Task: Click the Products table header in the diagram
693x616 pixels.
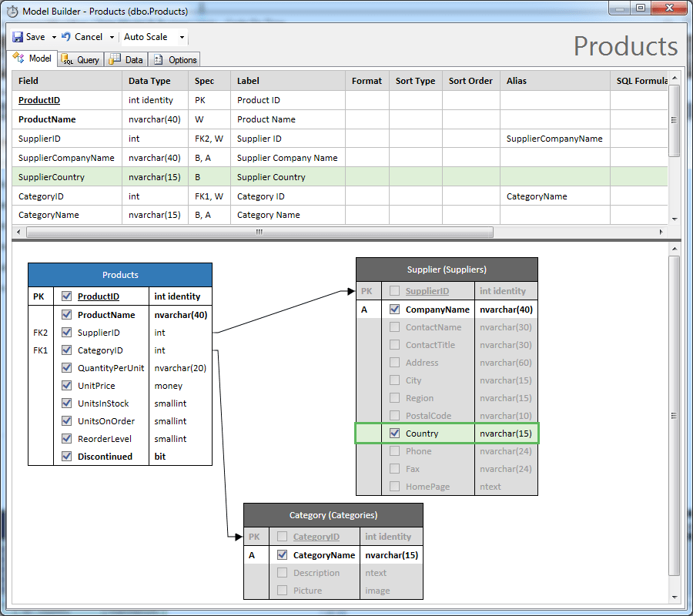Action: pyautogui.click(x=120, y=275)
